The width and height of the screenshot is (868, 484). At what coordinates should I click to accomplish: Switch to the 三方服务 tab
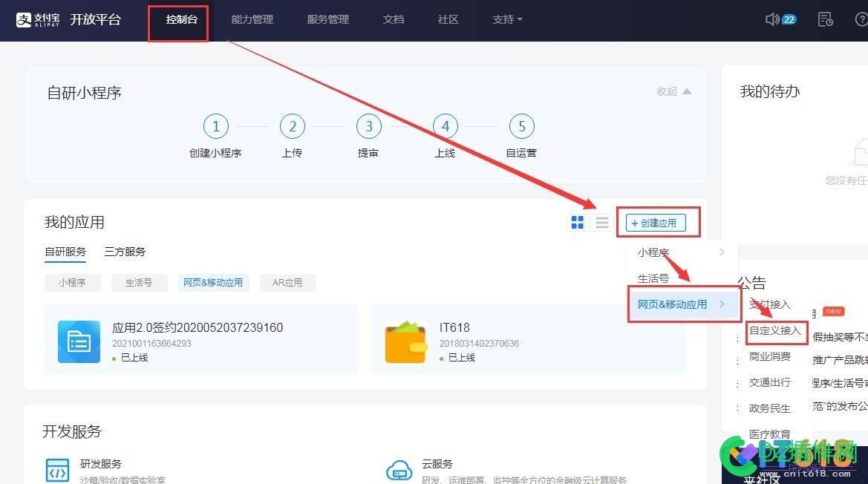[x=124, y=252]
